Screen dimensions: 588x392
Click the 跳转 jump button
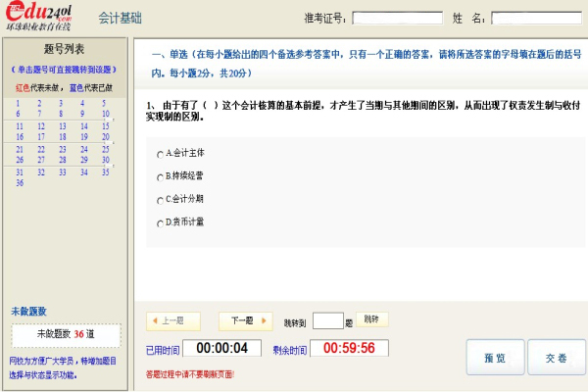click(371, 319)
